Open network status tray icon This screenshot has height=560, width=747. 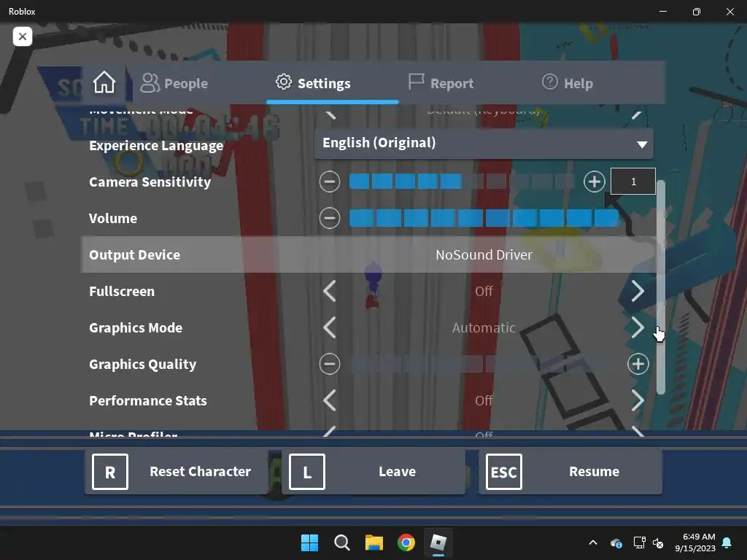pyautogui.click(x=639, y=542)
